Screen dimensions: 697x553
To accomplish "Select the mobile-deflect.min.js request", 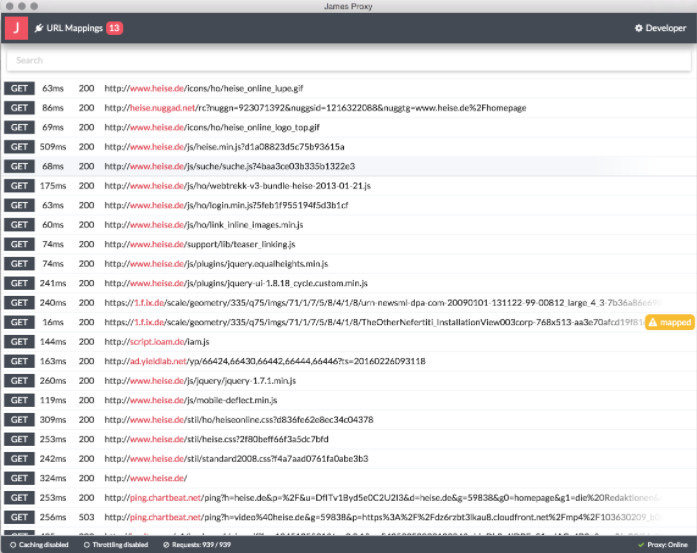I will click(x=348, y=401).
